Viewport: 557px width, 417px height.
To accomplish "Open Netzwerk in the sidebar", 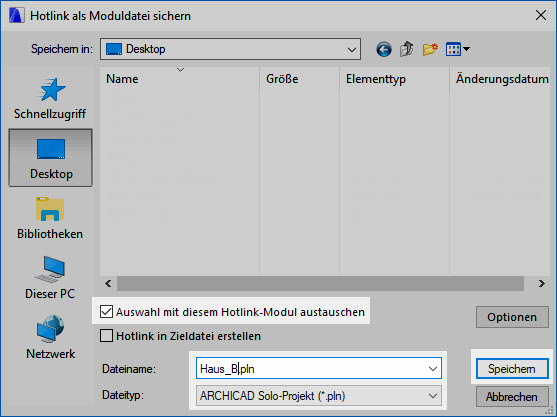I will (50, 337).
